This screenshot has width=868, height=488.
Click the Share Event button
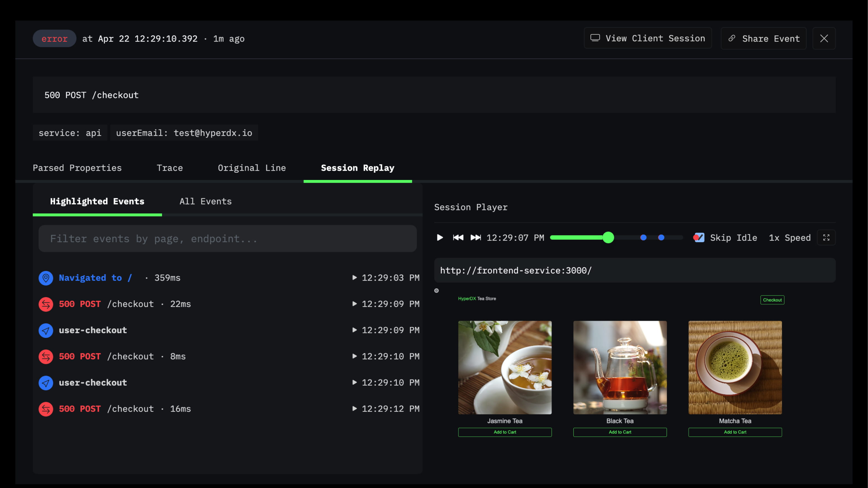(764, 39)
